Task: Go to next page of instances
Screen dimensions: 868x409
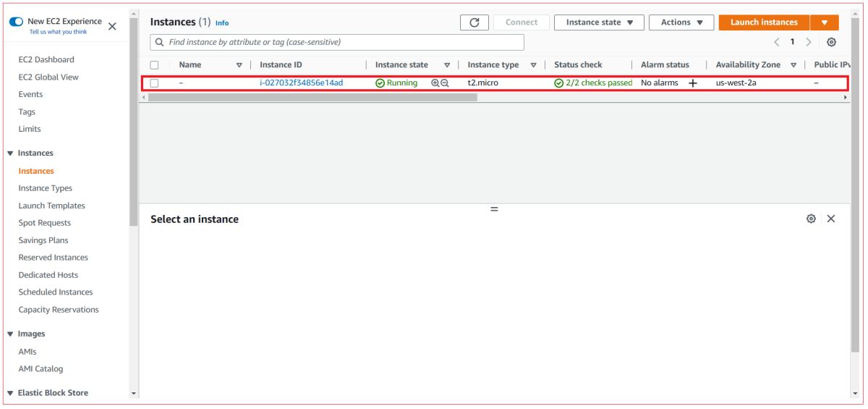Action: click(809, 42)
